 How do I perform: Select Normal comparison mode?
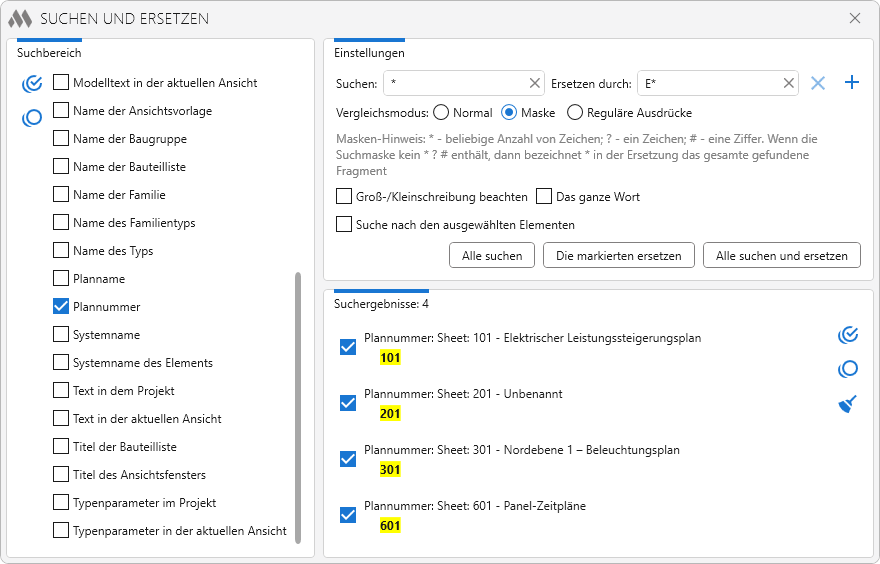tap(441, 113)
